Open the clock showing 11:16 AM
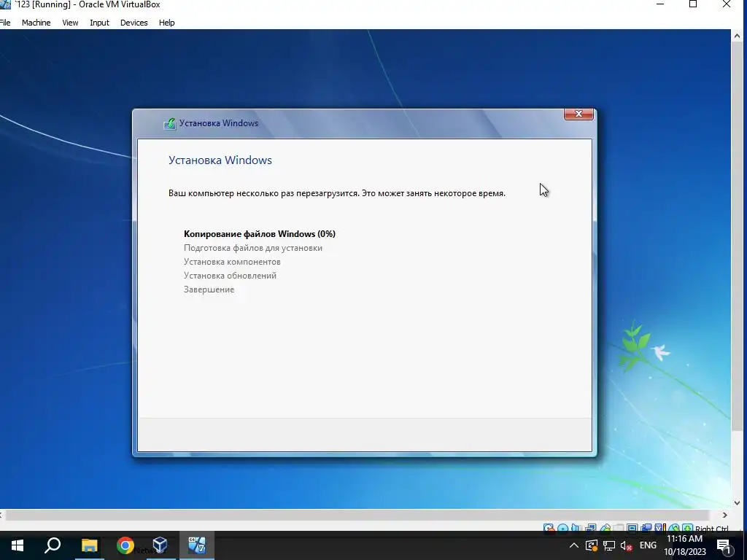Image resolution: width=747 pixels, height=560 pixels. coord(684,545)
